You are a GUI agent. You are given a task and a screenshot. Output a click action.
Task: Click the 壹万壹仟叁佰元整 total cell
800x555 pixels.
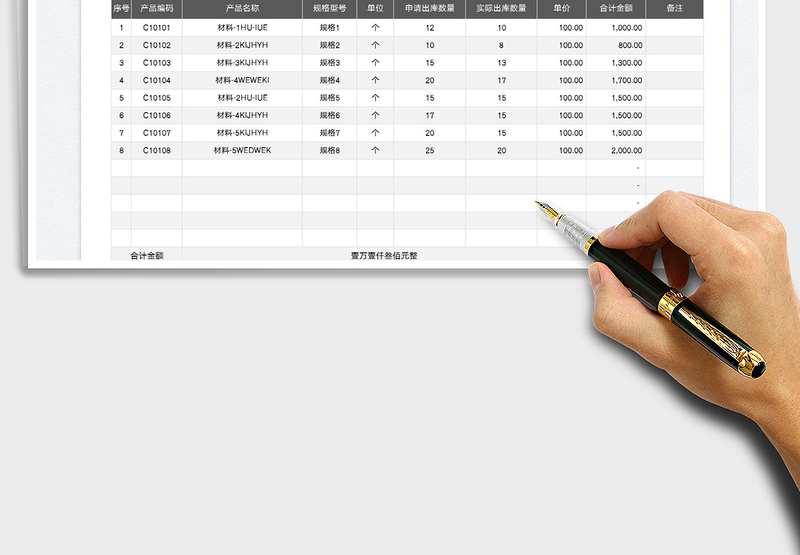point(383,255)
